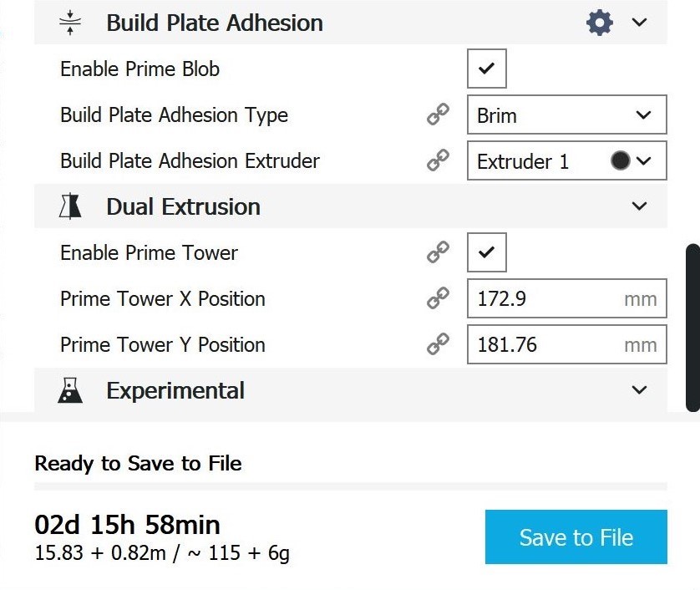Toggle the Enable Prime Blob checkbox
700x590 pixels.
tap(486, 69)
